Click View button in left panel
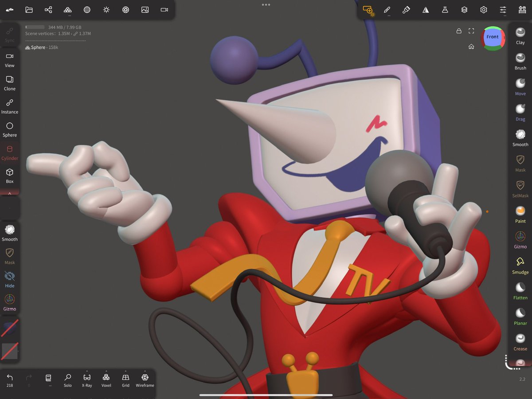The width and height of the screenshot is (532, 399). (x=10, y=60)
